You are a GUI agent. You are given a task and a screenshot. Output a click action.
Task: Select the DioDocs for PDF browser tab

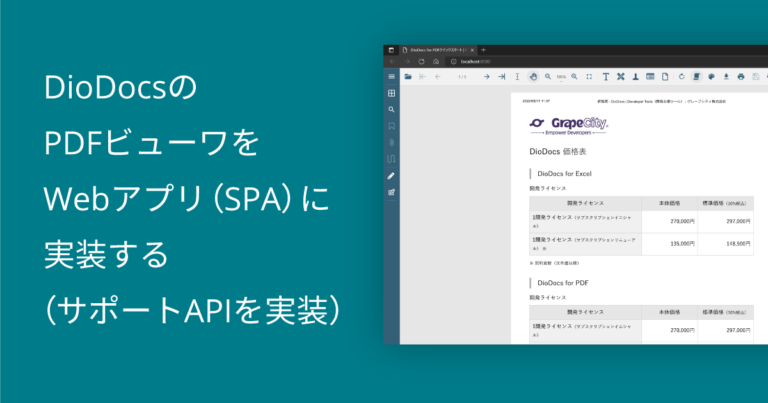click(x=438, y=50)
